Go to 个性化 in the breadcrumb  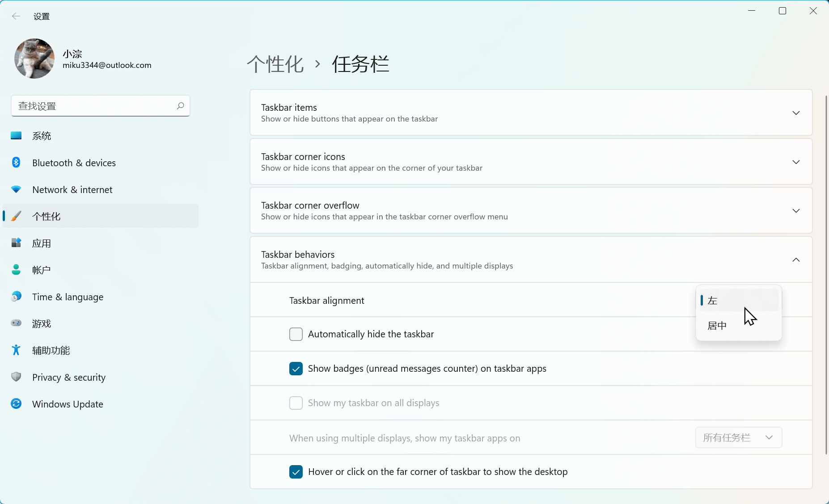[275, 64]
